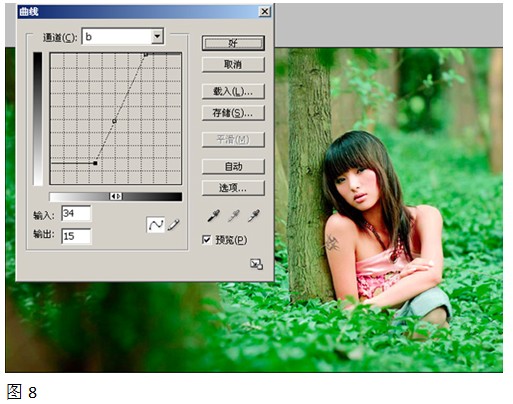Select the black point eyedropper
Viewport: 513px width, 404px height.
pos(213,216)
